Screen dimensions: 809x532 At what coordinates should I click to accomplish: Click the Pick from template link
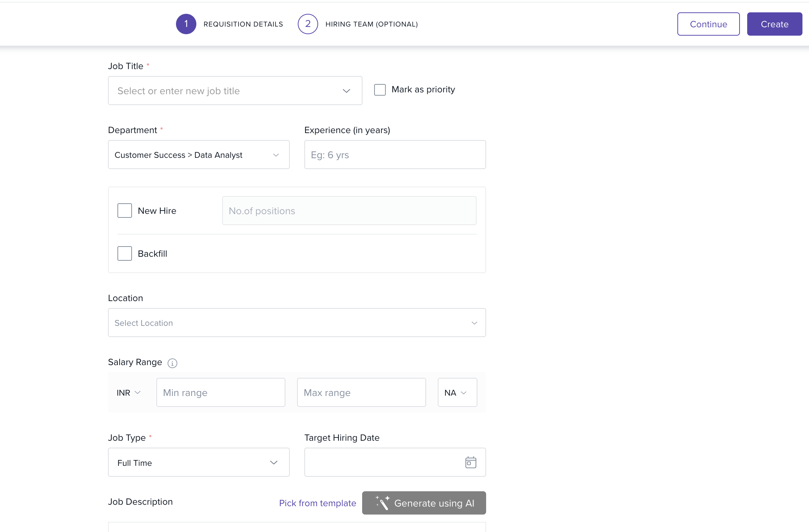tap(317, 503)
